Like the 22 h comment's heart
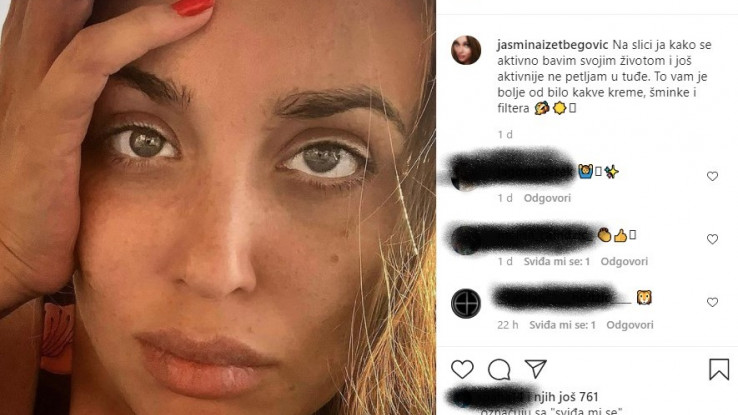Image resolution: width=738 pixels, height=415 pixels. (712, 302)
